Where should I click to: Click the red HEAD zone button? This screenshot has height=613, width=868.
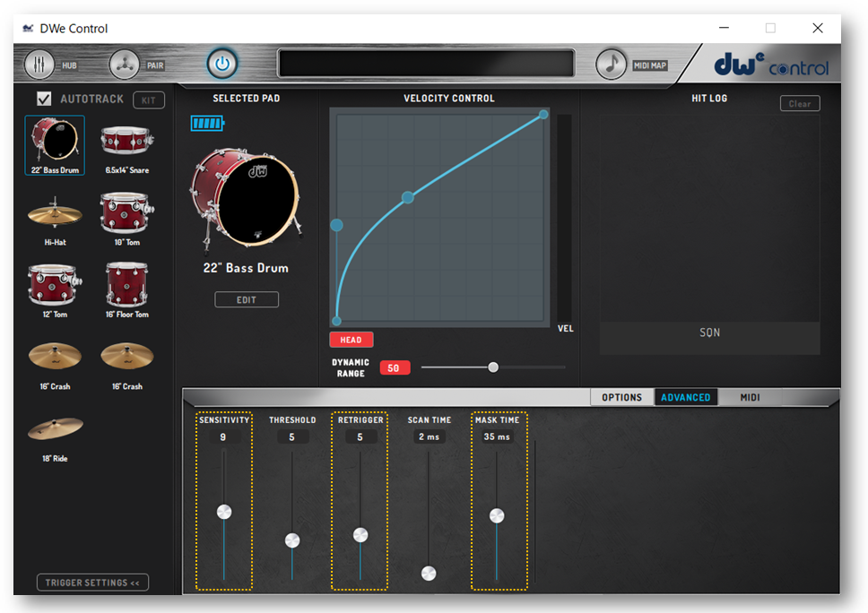(x=351, y=340)
